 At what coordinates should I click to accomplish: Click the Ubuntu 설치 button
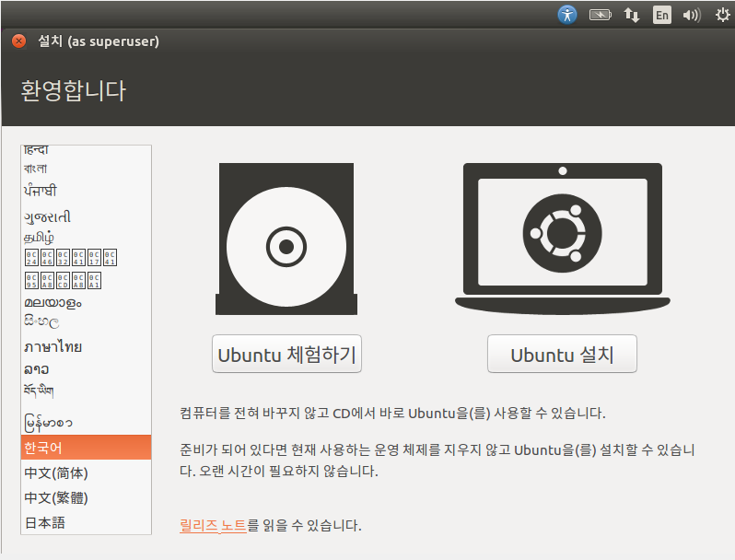coord(562,354)
